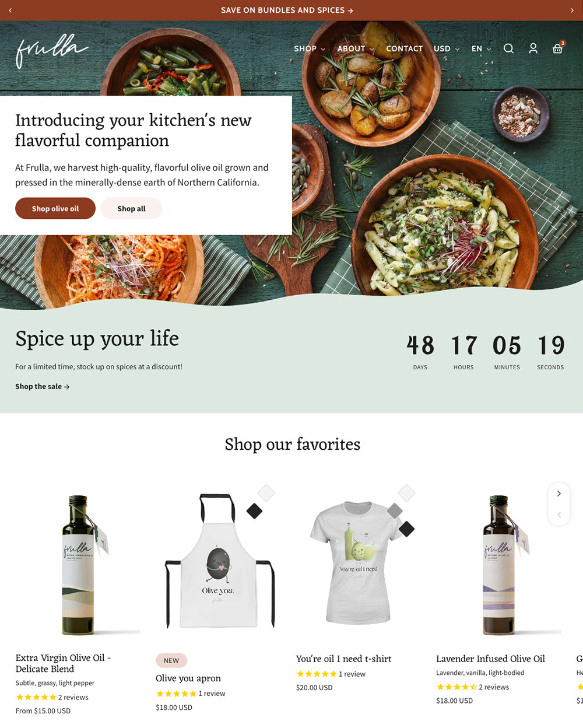Open the account user icon
Screen dimensions: 583x728
coord(533,48)
